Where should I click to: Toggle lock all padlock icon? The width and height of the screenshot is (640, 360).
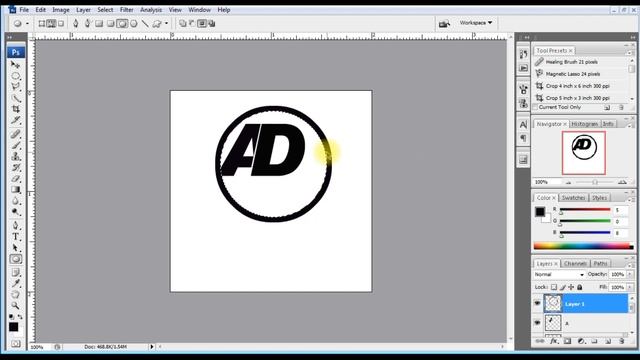pyautogui.click(x=580, y=287)
